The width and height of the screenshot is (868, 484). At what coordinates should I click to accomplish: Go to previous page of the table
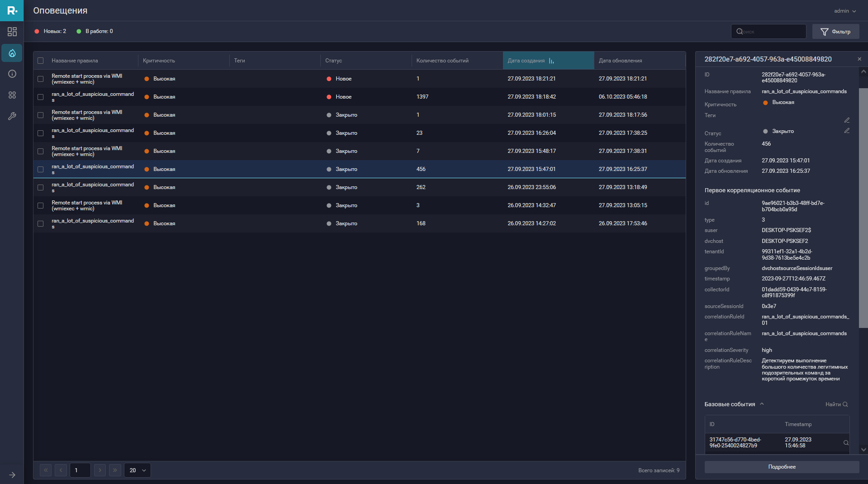[61, 470]
